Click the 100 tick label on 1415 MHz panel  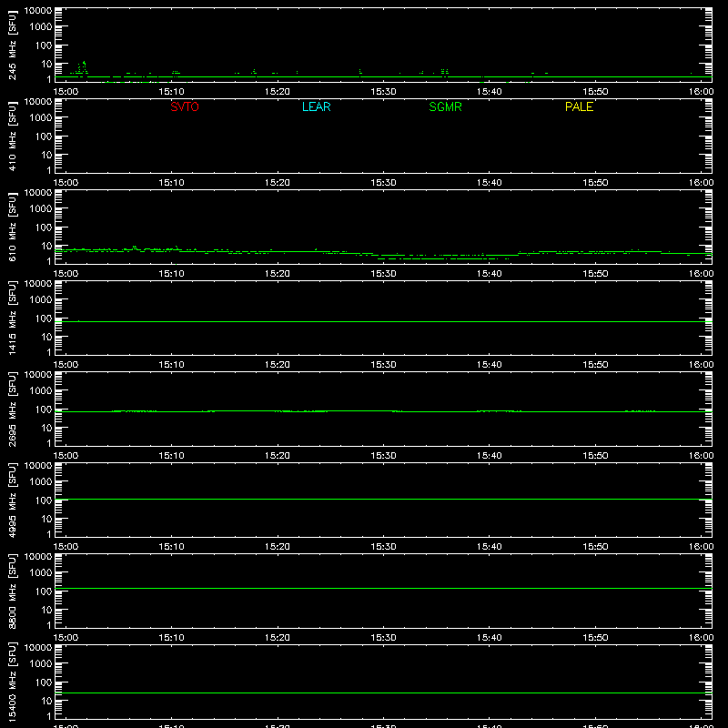44,318
